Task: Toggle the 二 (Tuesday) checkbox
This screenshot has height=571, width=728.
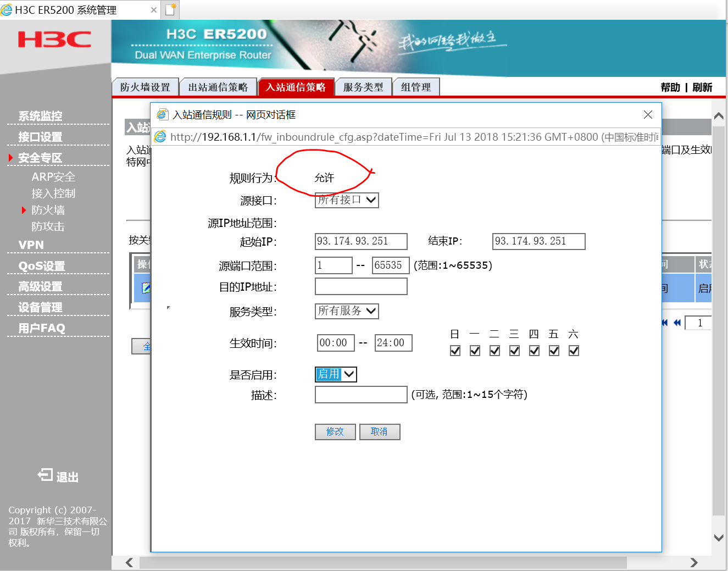Action: point(494,351)
